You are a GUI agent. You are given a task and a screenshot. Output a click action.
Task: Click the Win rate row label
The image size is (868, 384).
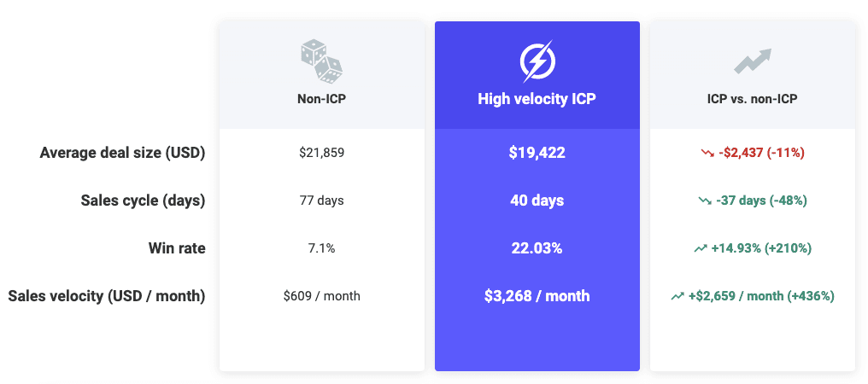coord(176,248)
